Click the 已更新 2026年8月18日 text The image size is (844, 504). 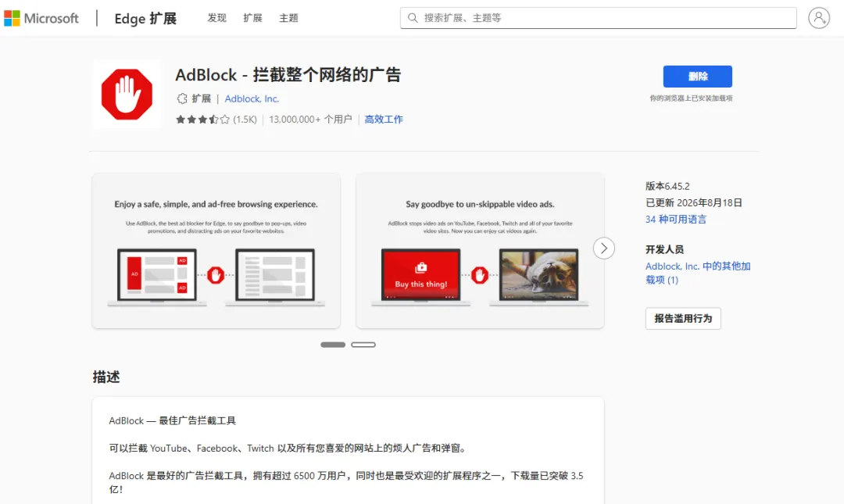coord(694,202)
